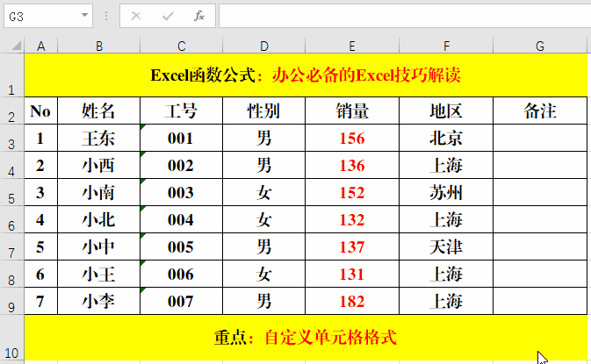Click the name cell '小中'
The height and width of the screenshot is (364, 591).
click(98, 246)
